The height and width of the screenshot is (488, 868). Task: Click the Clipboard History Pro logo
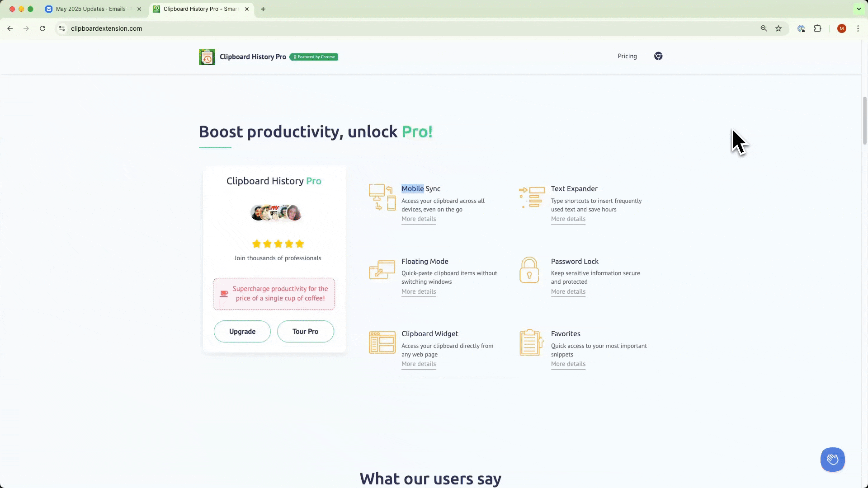(207, 57)
